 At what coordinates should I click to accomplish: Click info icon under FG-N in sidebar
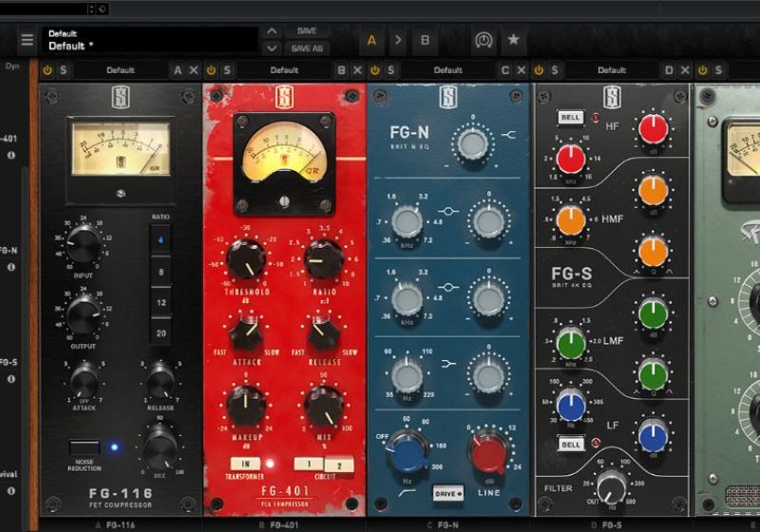(11, 268)
